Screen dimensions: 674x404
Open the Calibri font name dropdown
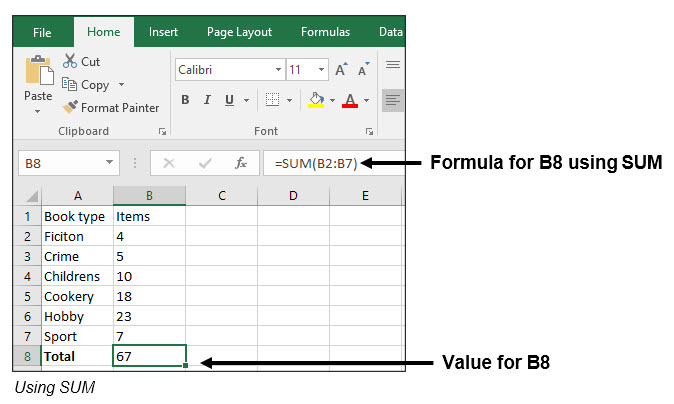click(x=279, y=70)
